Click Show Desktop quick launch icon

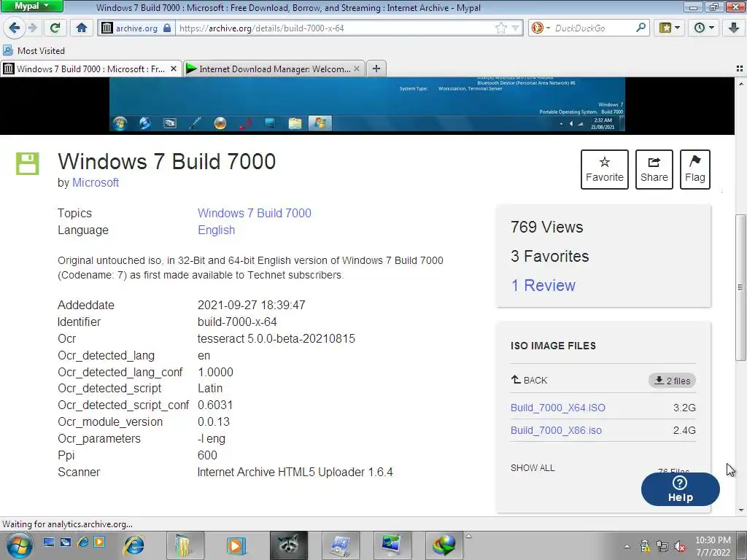pos(49,542)
